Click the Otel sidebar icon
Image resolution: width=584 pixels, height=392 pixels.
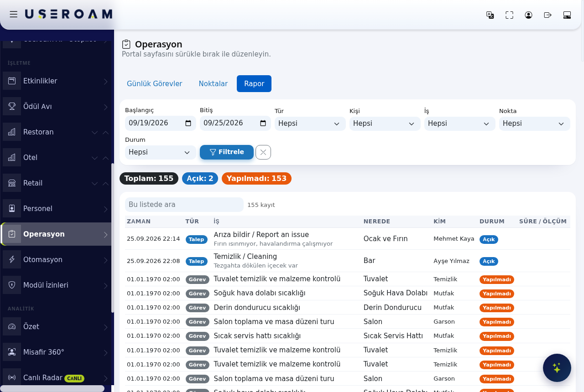tap(12, 157)
